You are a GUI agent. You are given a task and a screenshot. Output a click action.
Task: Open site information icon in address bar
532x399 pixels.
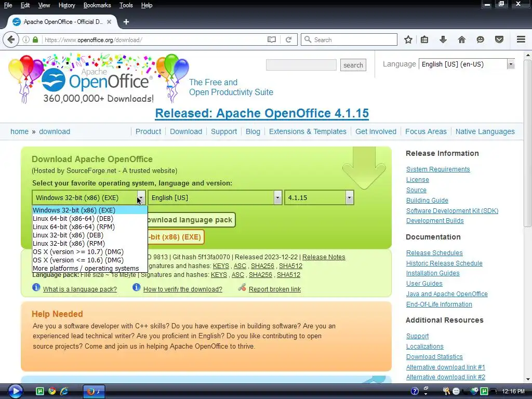click(26, 39)
